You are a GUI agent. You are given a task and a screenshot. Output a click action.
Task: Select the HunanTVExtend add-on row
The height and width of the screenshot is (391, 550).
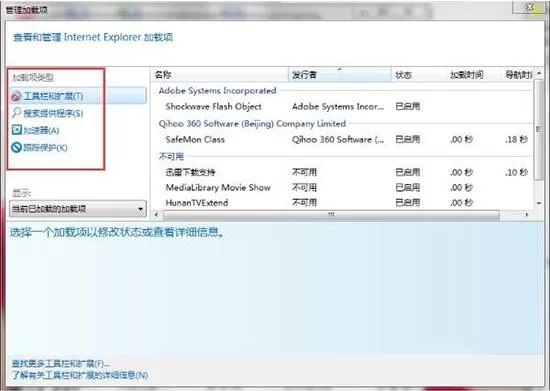click(342, 203)
